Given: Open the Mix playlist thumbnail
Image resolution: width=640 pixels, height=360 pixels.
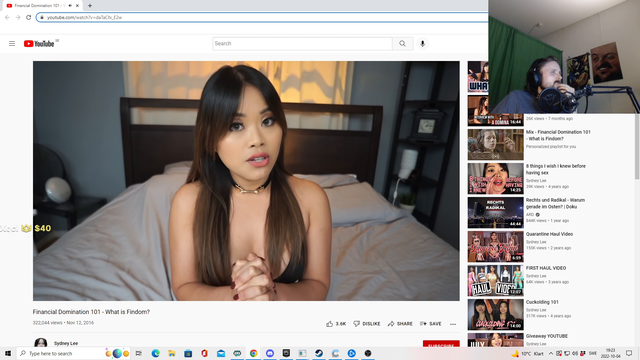Looking at the screenshot, I should pyautogui.click(x=496, y=144).
